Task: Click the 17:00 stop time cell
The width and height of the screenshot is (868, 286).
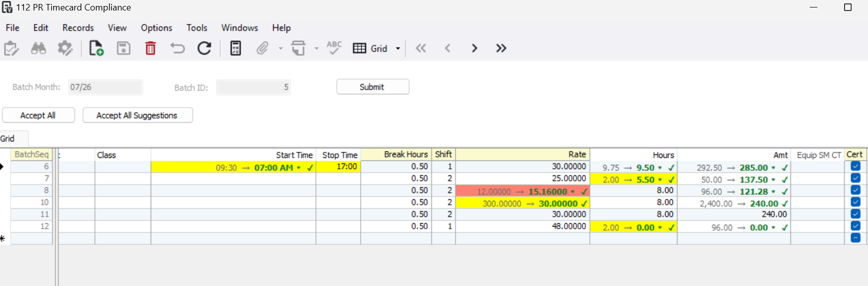Action: [338, 166]
